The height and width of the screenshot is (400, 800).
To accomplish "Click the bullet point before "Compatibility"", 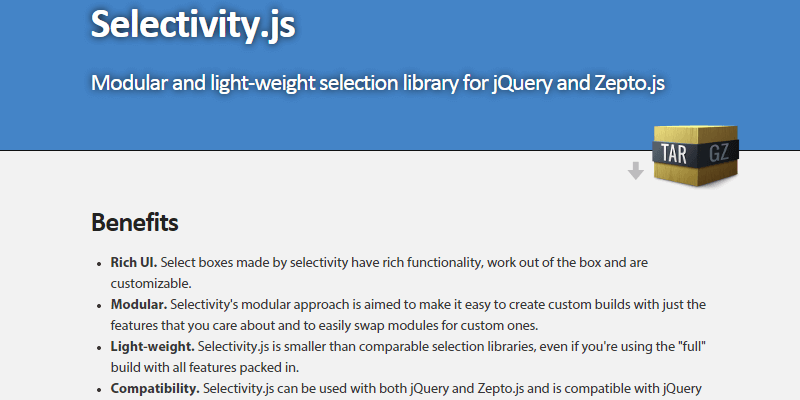I will point(99,389).
